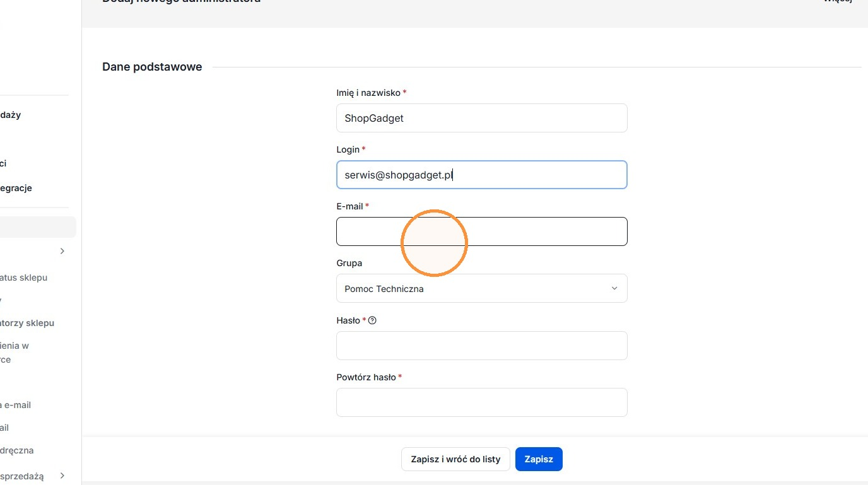This screenshot has height=485, width=868.
Task: Click the 'Grupa' field label
Action: pos(349,263)
